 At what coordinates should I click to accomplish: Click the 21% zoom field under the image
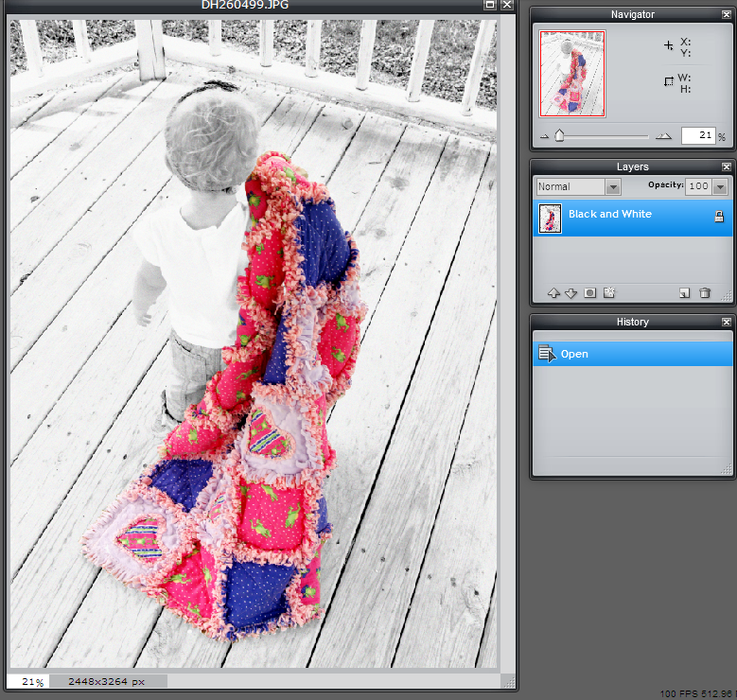tap(28, 681)
